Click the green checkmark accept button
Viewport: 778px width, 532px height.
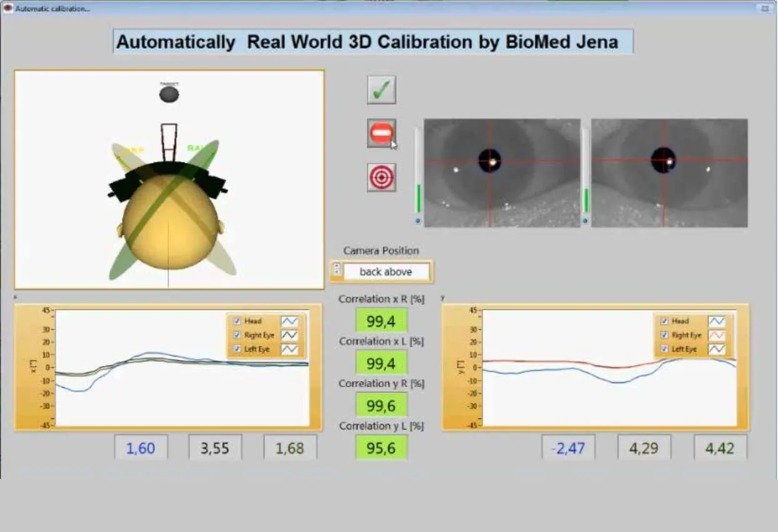381,90
